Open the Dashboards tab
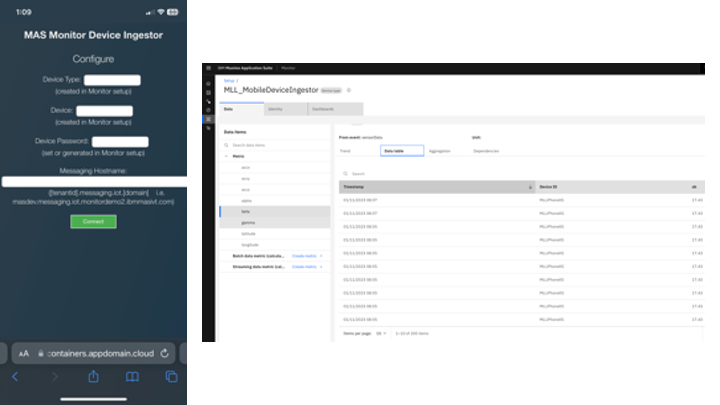The height and width of the screenshot is (405, 720). click(335, 109)
